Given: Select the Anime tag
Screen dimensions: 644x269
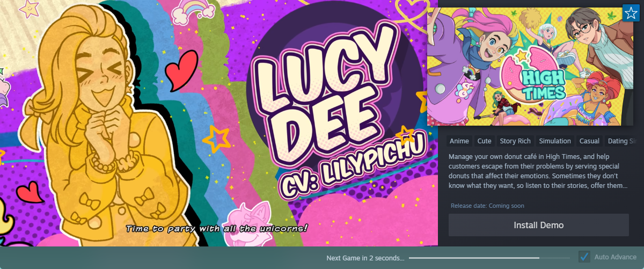Looking at the screenshot, I should tap(459, 141).
